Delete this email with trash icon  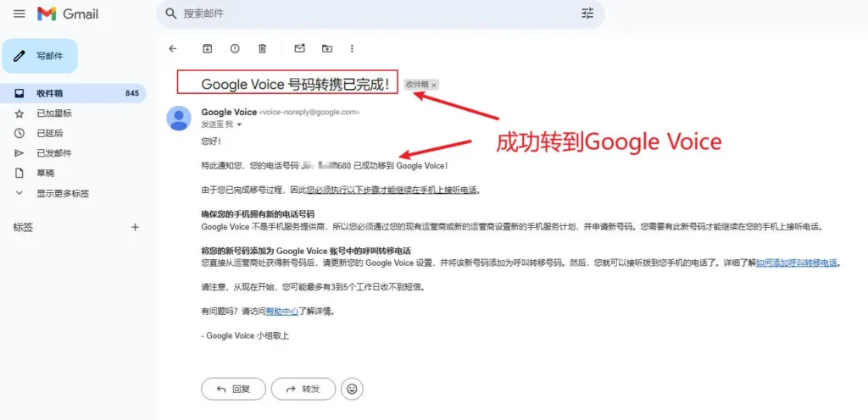tap(263, 48)
